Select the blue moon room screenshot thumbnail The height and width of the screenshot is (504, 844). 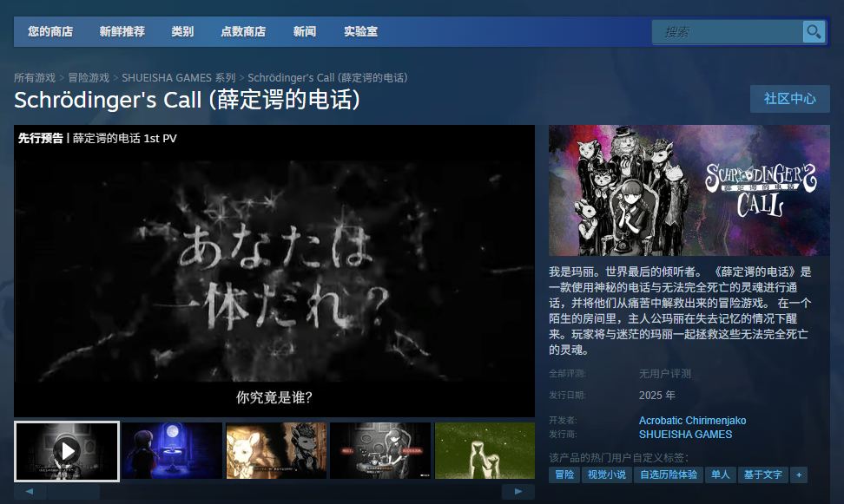click(x=172, y=450)
